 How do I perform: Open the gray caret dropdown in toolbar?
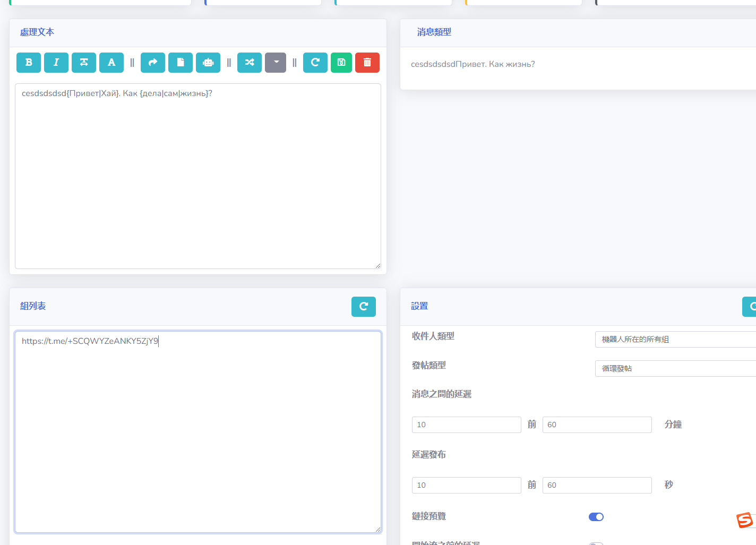coord(276,63)
